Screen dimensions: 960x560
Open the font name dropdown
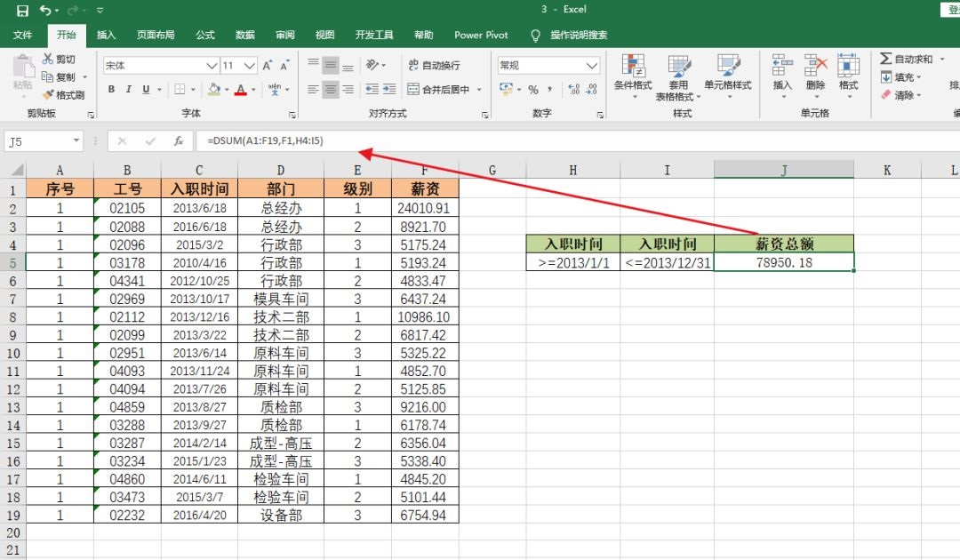212,66
